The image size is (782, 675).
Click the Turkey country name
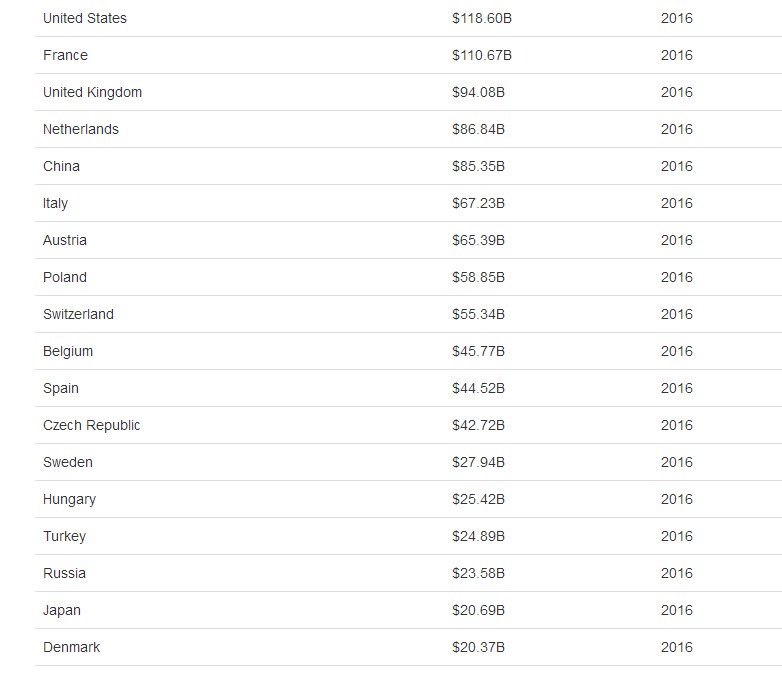tap(64, 537)
